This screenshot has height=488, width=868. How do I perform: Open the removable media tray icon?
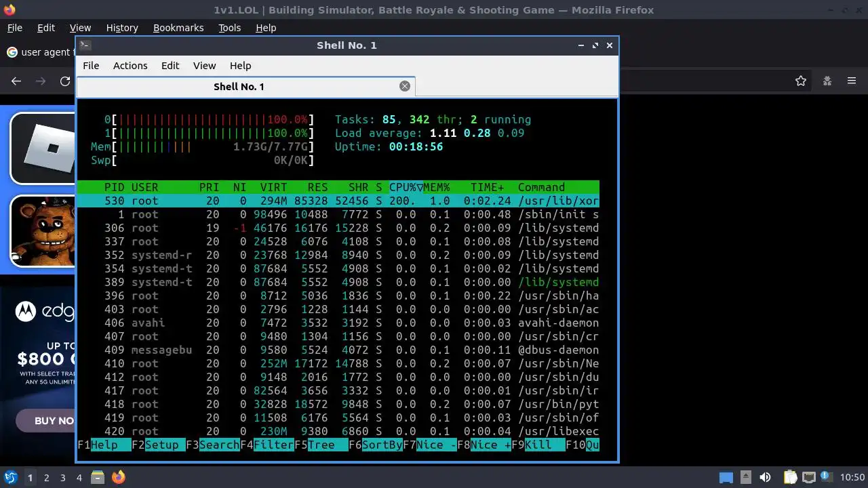point(745,477)
